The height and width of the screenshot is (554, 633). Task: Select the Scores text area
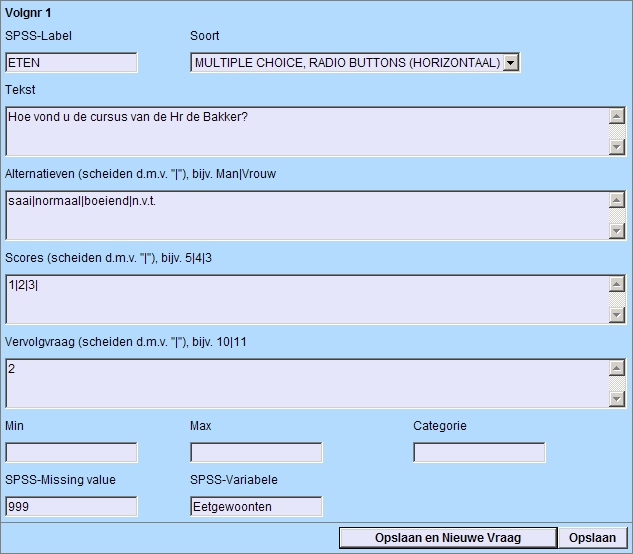[306, 299]
